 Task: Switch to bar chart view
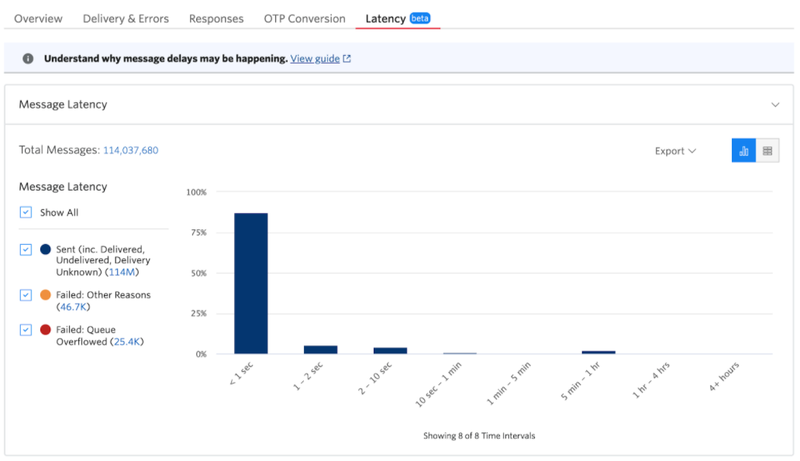743,150
